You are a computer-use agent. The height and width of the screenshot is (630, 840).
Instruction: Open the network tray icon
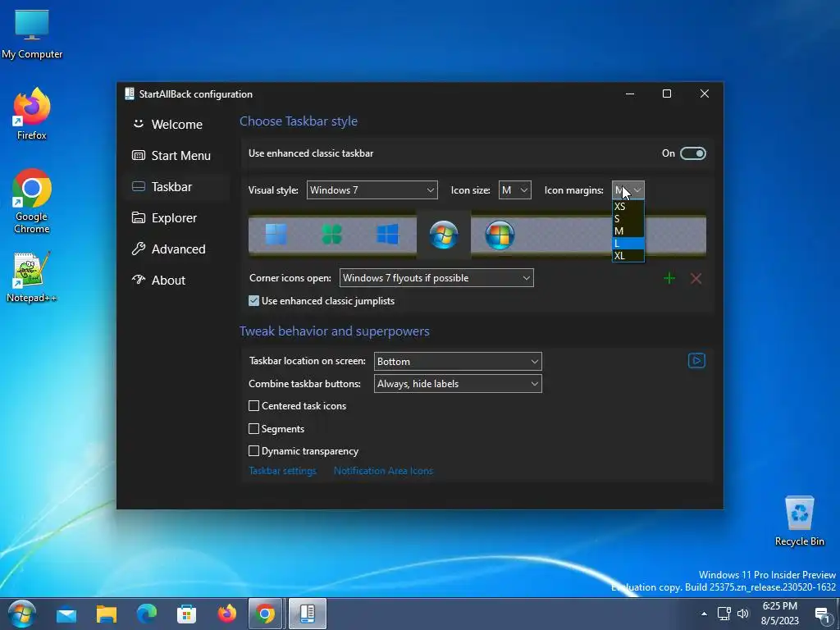(x=724, y=614)
